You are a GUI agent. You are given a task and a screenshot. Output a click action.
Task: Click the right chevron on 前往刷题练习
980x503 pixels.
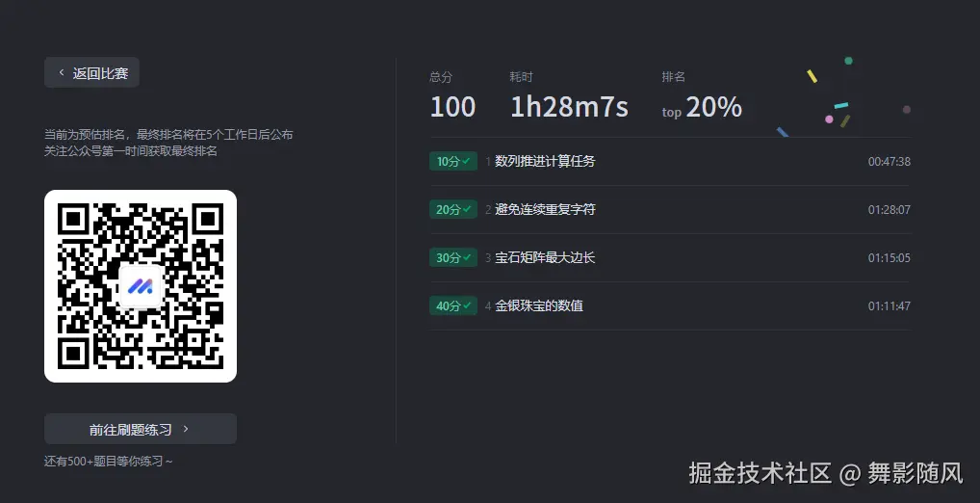point(186,430)
